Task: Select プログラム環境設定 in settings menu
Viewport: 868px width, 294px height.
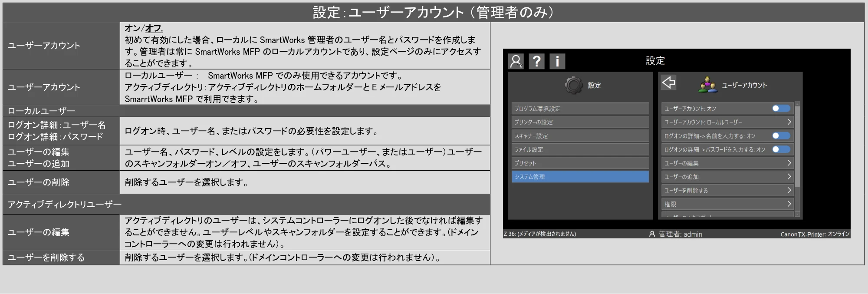Action: tap(580, 109)
